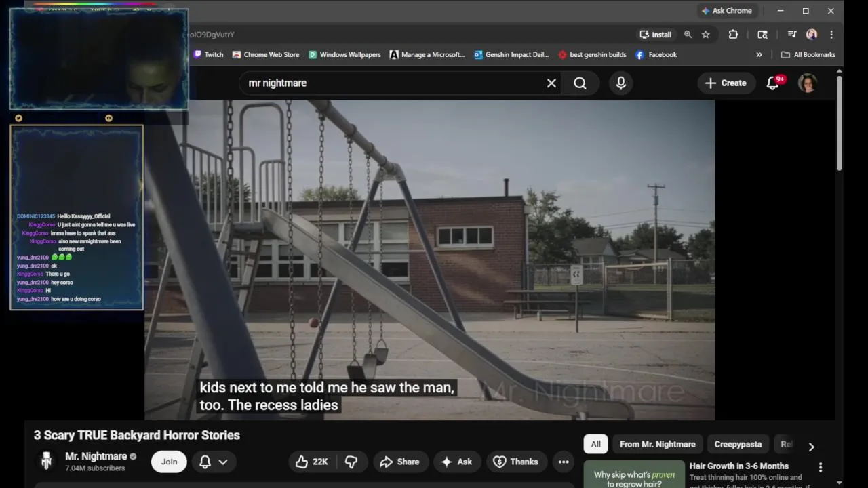Select the Creepypasta filter chip

[x=738, y=444]
